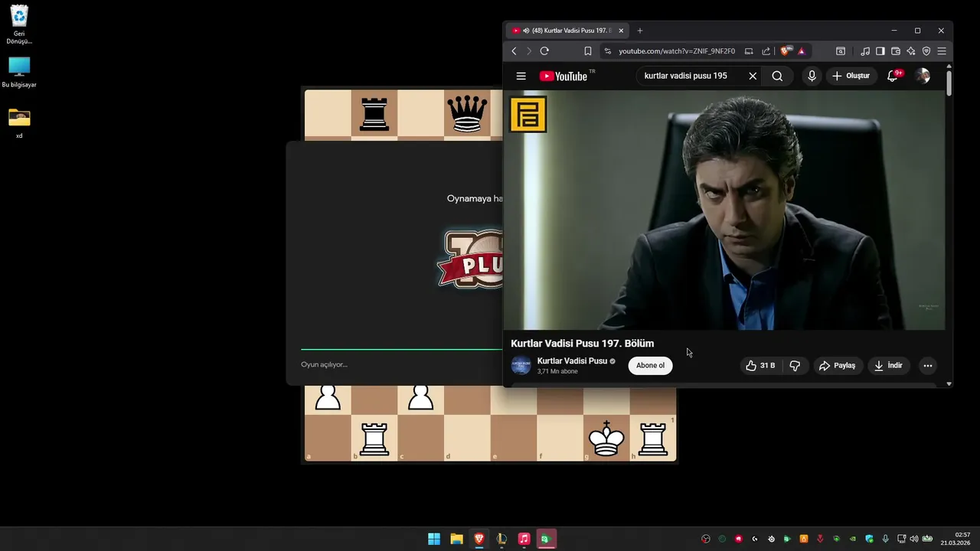Image resolution: width=980 pixels, height=551 pixels.
Task: Open YouTube hamburger guide menu
Action: tap(521, 76)
